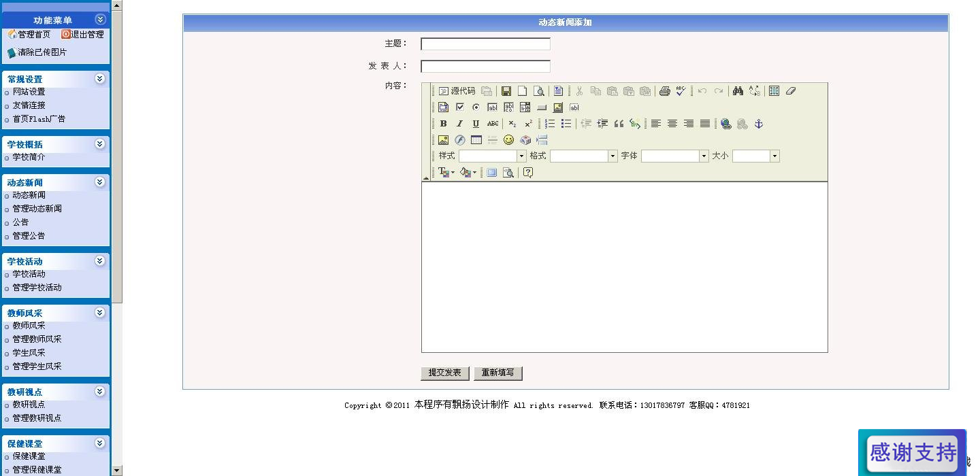The image size is (980, 476).
Task: Toggle superscript formatting
Action: pos(528,124)
